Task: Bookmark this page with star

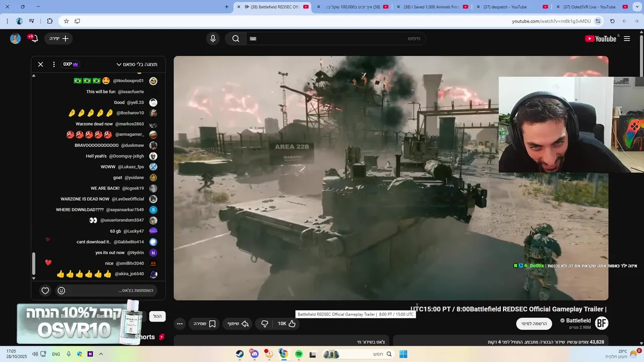Action: point(66,21)
